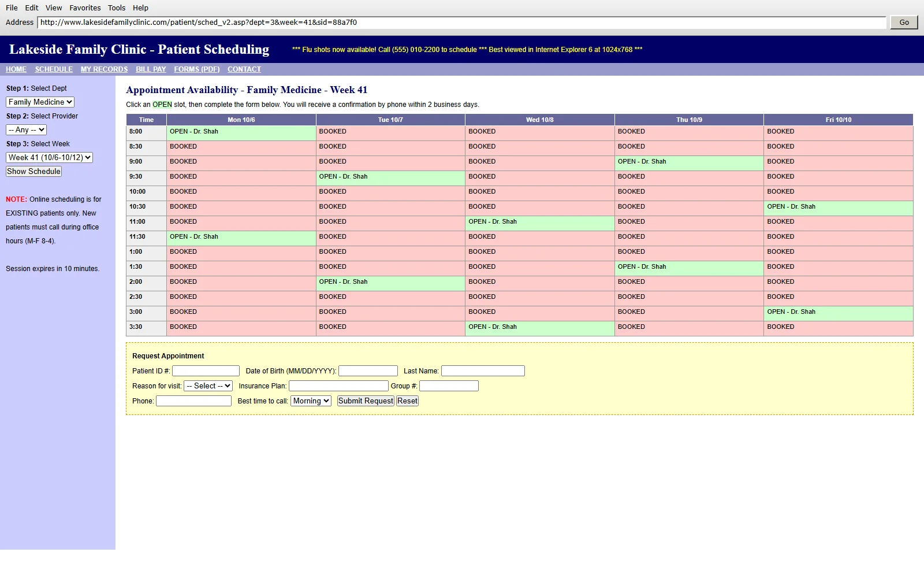Open the Favorites menu

click(85, 8)
